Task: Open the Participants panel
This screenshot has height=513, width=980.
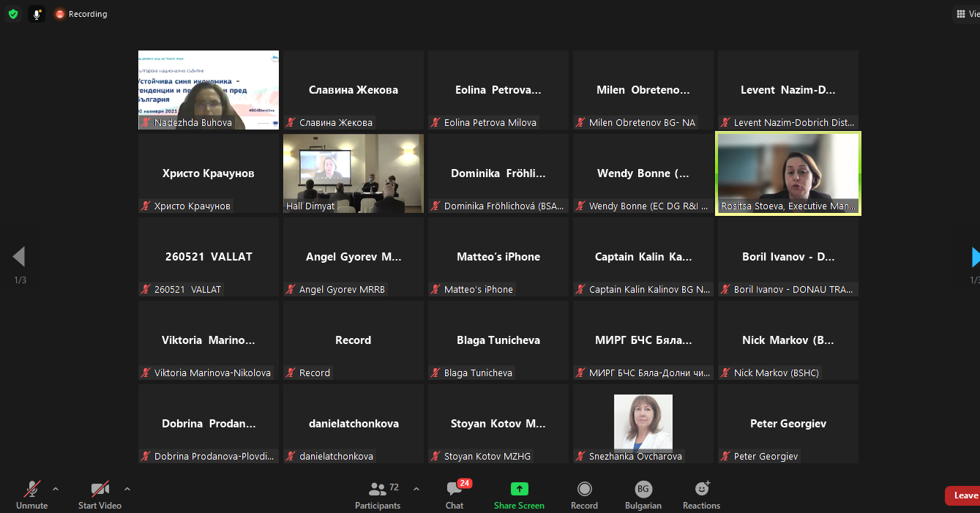Action: (378, 495)
